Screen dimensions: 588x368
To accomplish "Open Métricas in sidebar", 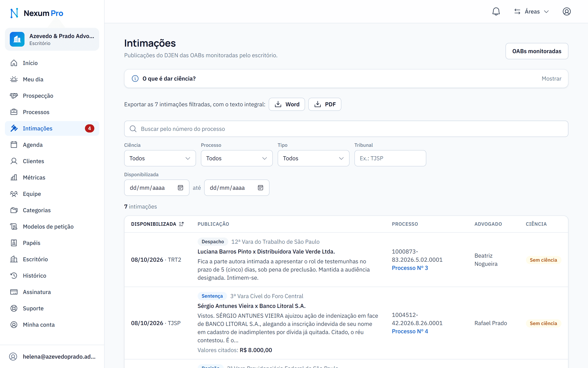I will coord(52,177).
